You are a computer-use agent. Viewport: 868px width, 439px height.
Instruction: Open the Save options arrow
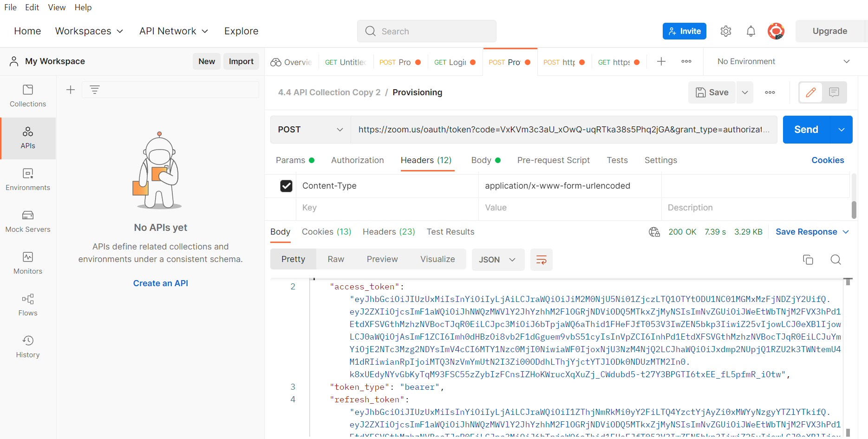(745, 92)
